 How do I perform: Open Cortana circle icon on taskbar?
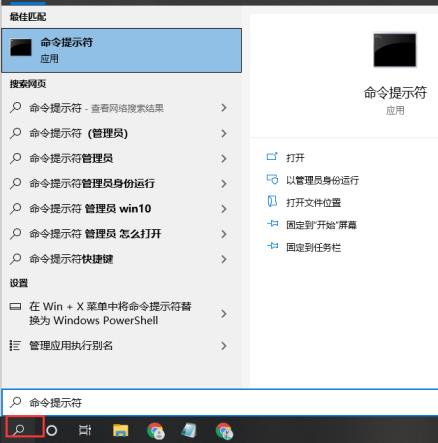[x=52, y=430]
